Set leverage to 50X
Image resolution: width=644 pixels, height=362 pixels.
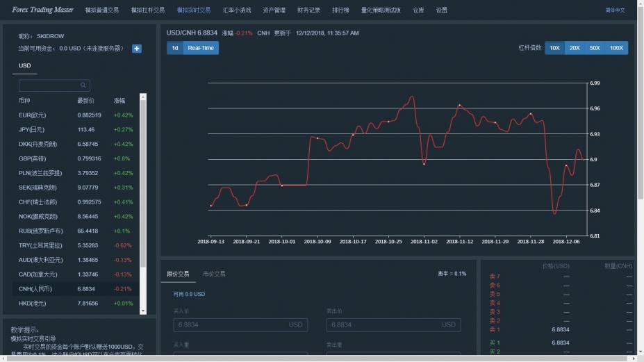point(595,48)
